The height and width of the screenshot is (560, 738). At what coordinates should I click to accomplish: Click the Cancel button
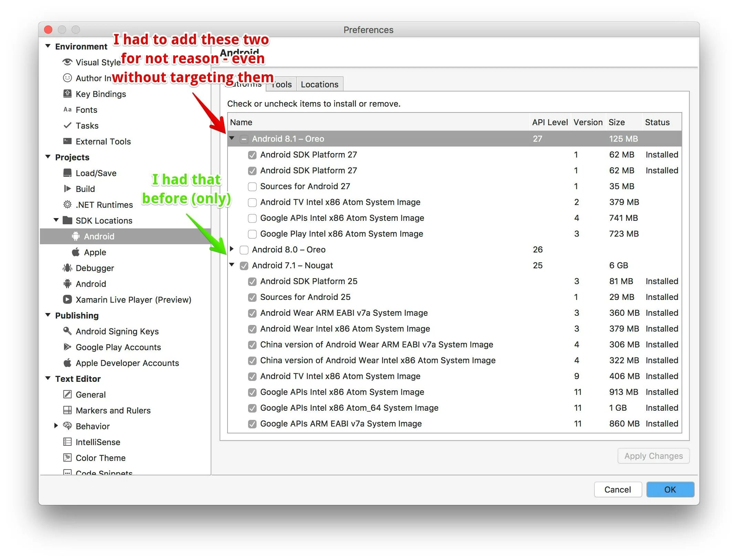pos(618,489)
